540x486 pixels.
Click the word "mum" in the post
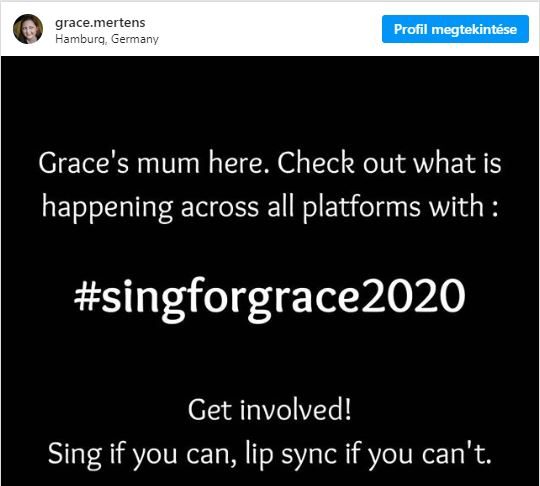pyautogui.click(x=168, y=164)
